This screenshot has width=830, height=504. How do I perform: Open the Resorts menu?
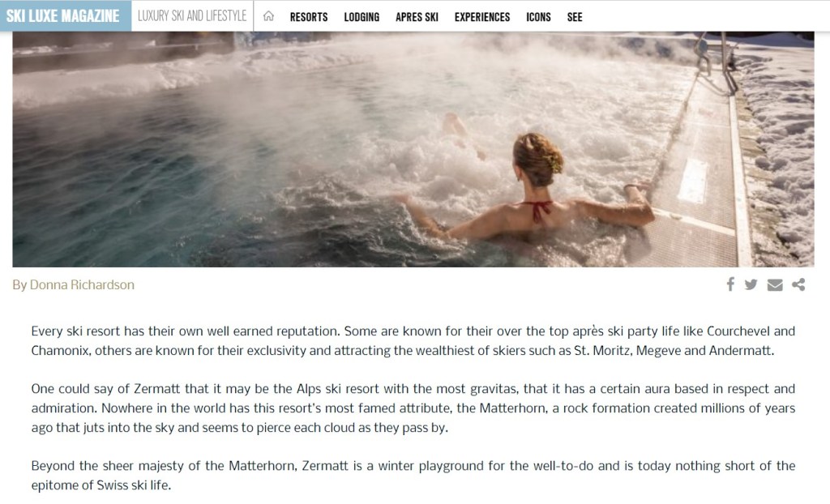pos(309,17)
